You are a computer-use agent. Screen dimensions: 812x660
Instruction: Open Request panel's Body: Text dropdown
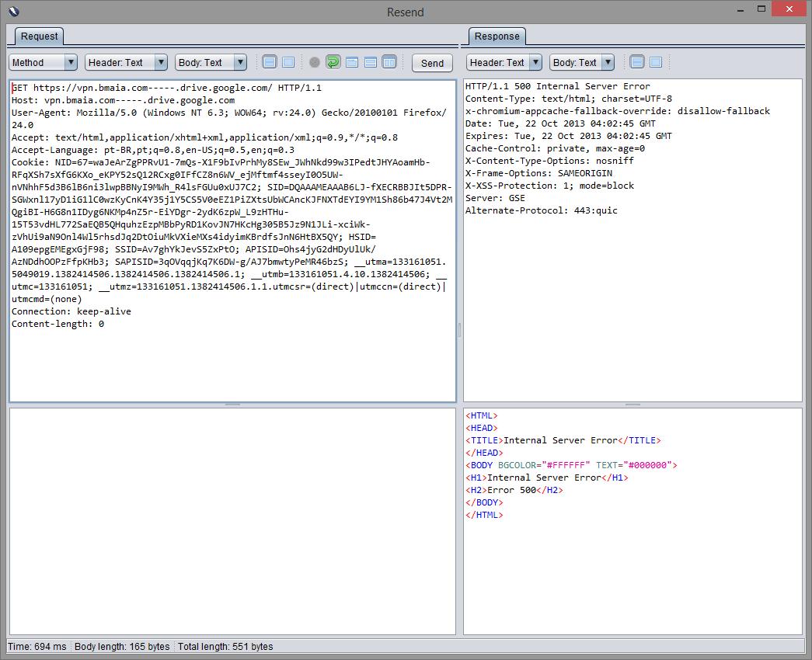211,63
